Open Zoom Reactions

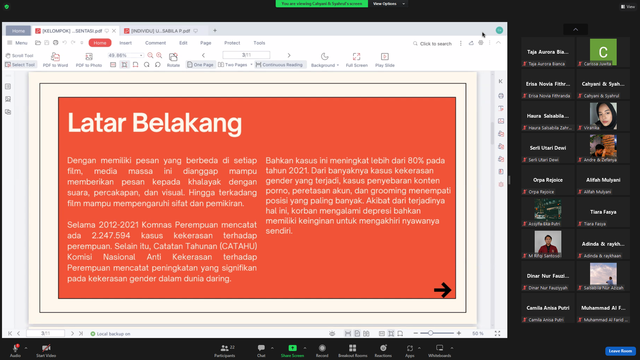click(383, 350)
